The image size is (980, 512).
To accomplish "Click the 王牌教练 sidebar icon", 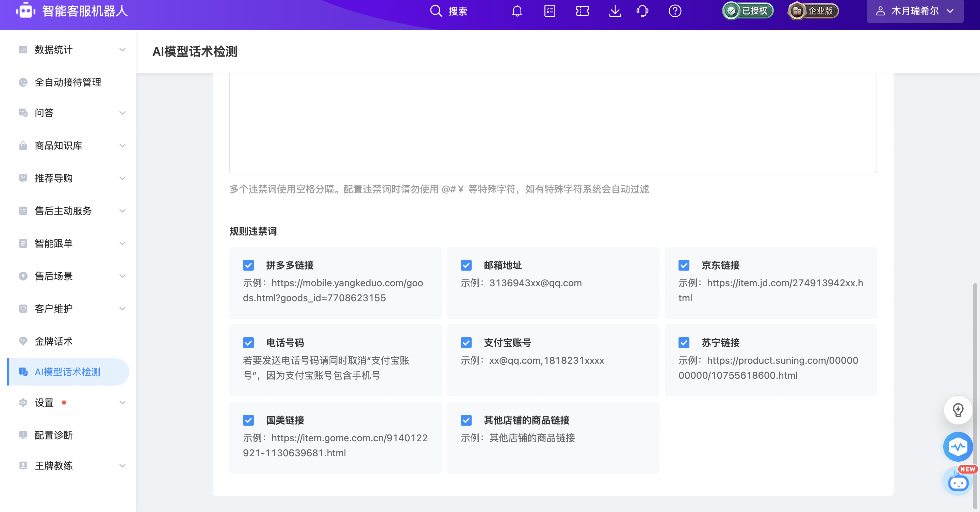I will tap(23, 466).
